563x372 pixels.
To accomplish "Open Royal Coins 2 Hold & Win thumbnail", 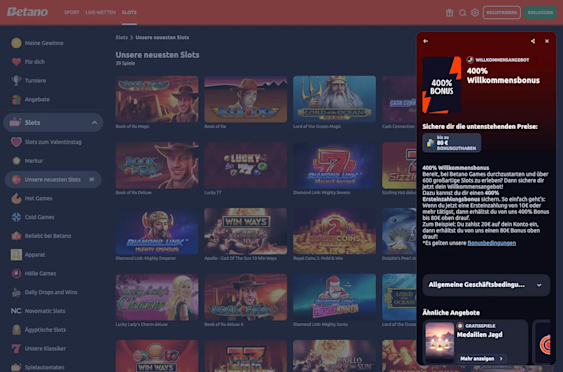I will tap(334, 231).
